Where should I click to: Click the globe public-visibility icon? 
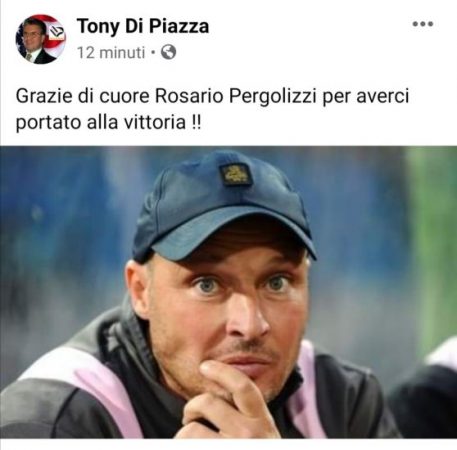[x=168, y=52]
